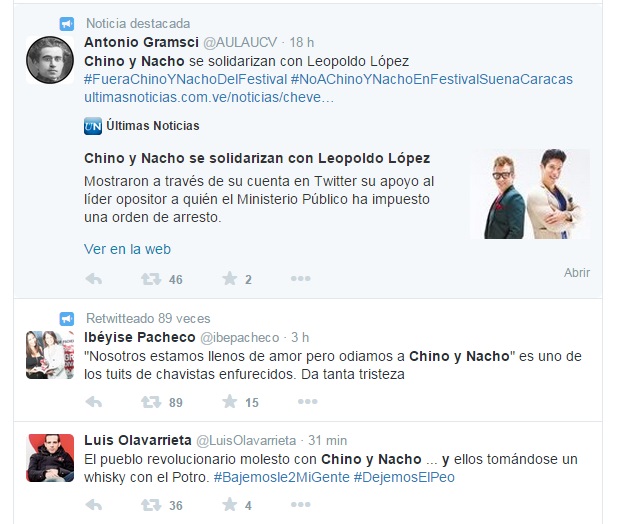
Task: Open the ultimasnoticias.com.ve article link
Action: pos(209,97)
